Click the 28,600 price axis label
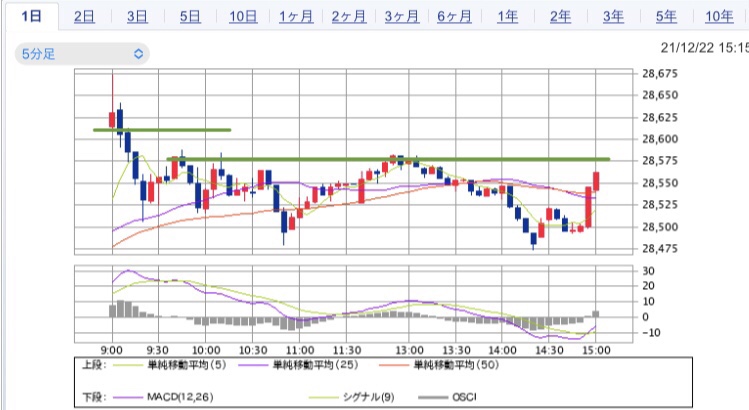Screen dimensions: 749x410 coord(660,139)
